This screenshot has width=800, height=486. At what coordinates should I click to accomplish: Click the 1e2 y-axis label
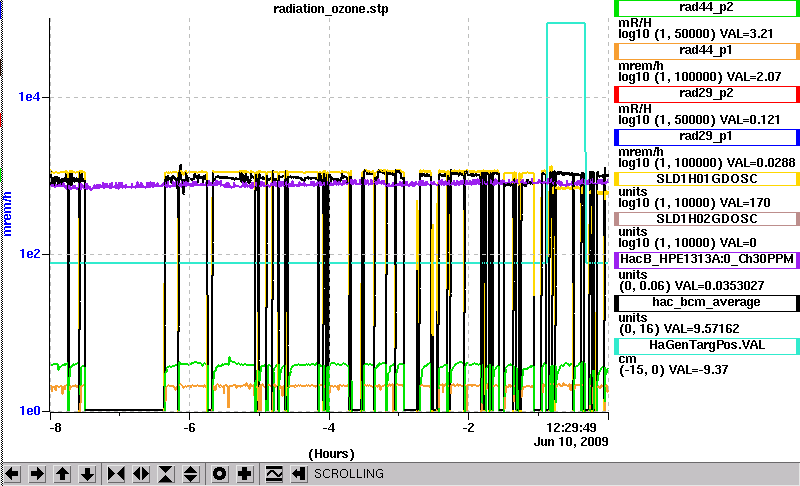[x=29, y=253]
